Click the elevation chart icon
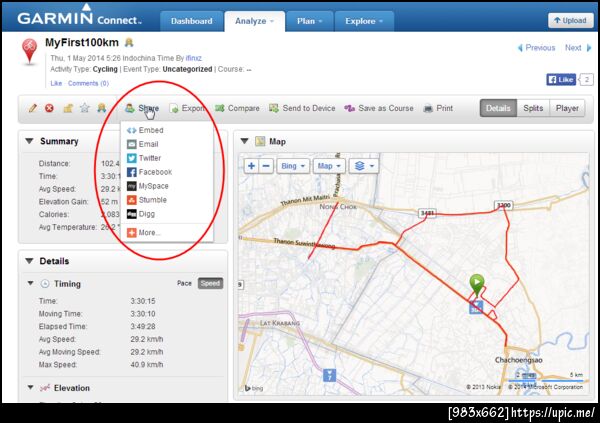This screenshot has height=423, width=600. [x=45, y=388]
